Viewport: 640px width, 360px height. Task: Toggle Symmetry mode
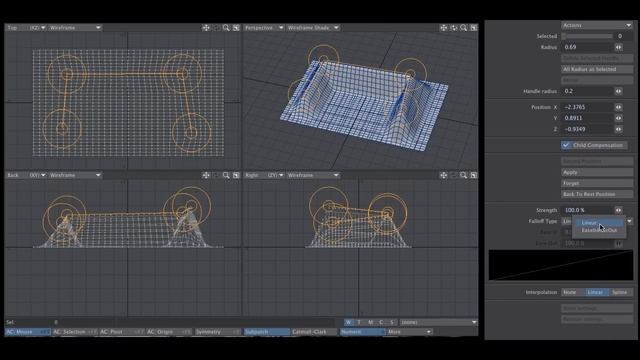pos(218,332)
